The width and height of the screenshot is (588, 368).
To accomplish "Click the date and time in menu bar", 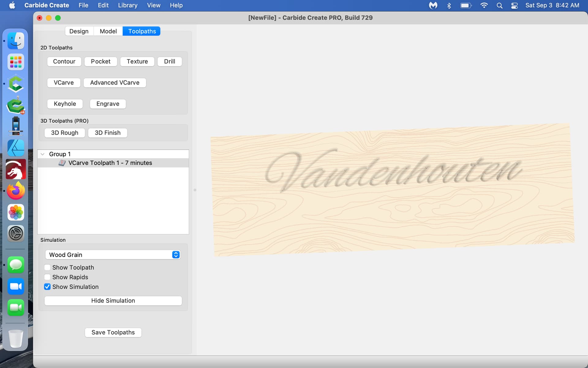I will click(x=552, y=5).
